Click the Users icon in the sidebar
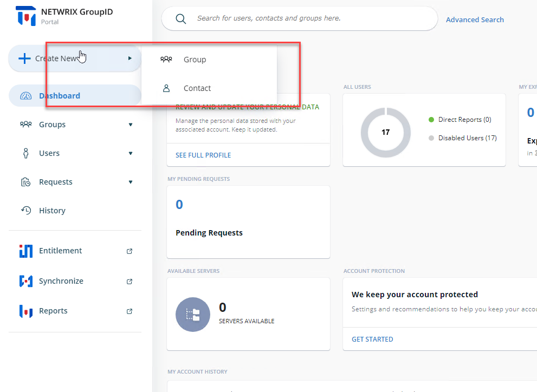 (x=26, y=153)
